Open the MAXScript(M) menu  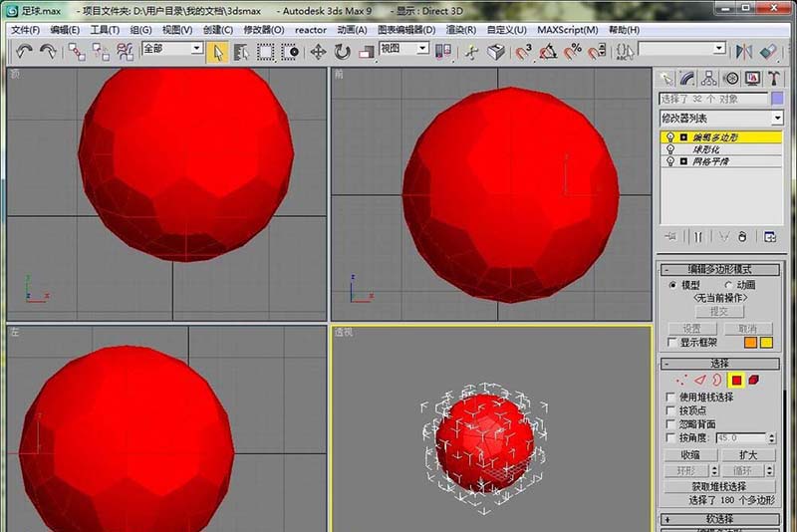pyautogui.click(x=567, y=30)
